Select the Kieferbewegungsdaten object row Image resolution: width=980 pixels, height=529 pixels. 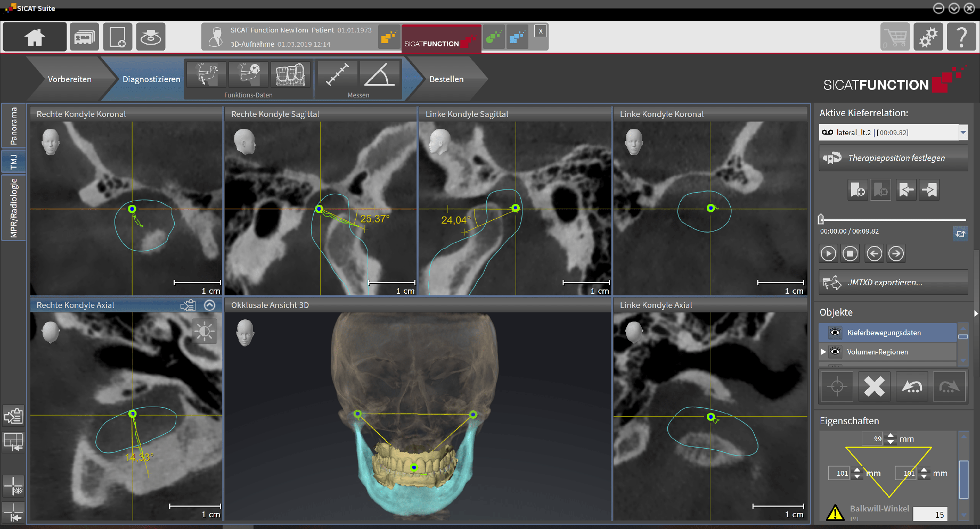click(888, 333)
